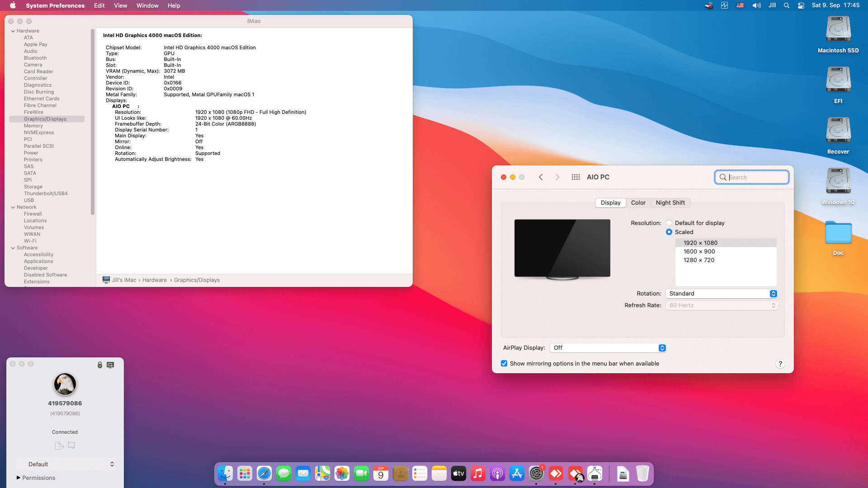
Task: Open the AnyDesk Default profile dropdown
Action: [66, 464]
